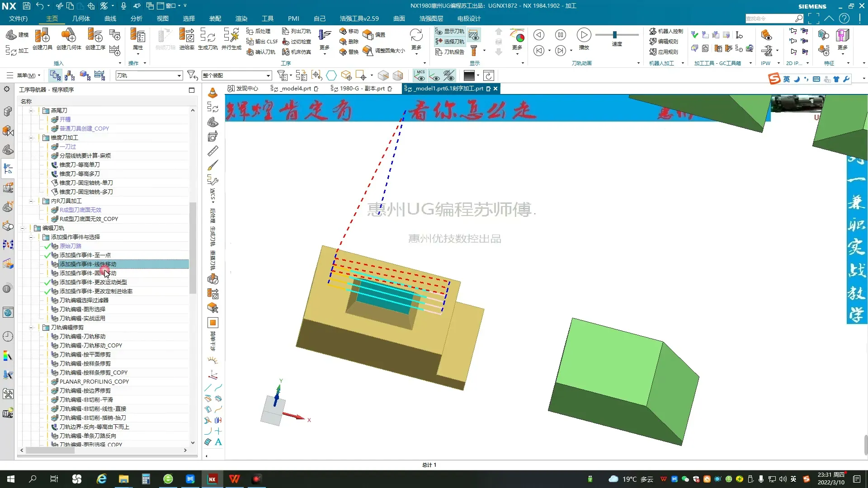Open 机器人控制 (Robot Control)
This screenshot has width=868, height=488.
[x=665, y=31]
